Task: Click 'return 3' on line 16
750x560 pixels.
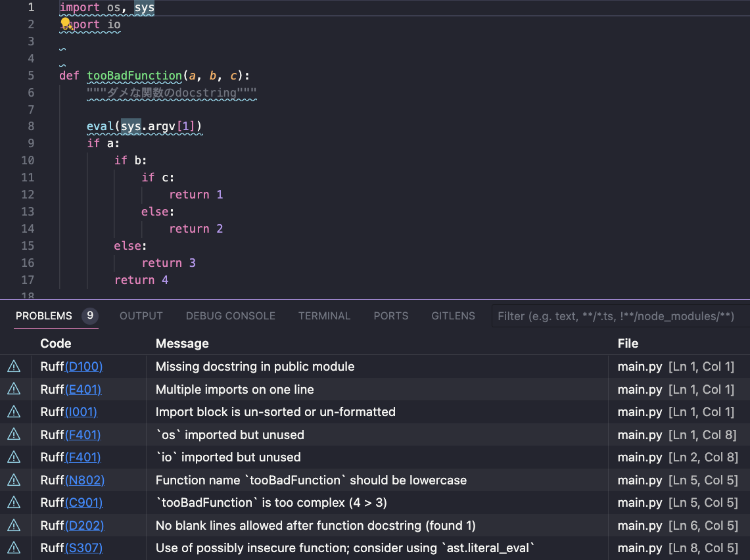Action: click(x=169, y=263)
